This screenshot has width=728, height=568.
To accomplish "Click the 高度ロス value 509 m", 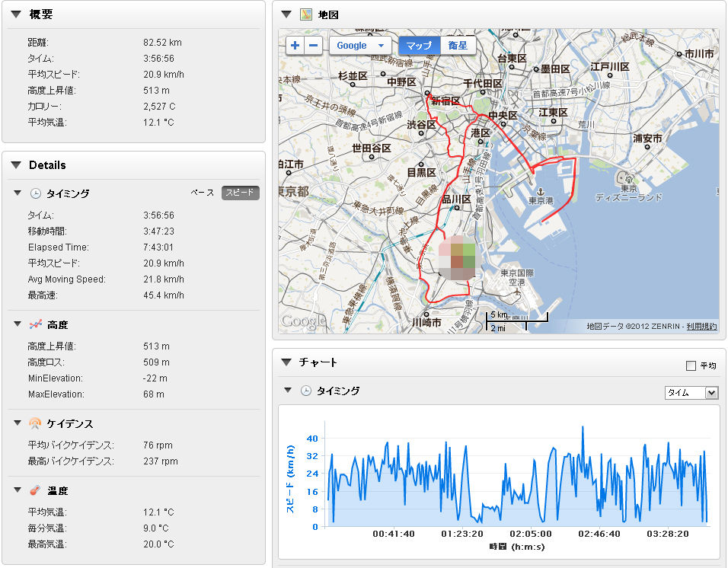I will [x=156, y=362].
